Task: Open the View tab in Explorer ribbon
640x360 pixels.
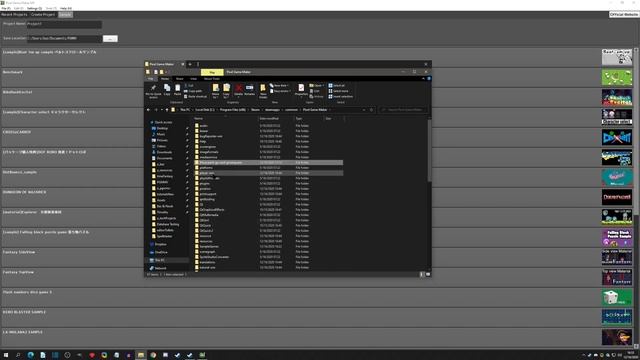Action: tap(193, 79)
